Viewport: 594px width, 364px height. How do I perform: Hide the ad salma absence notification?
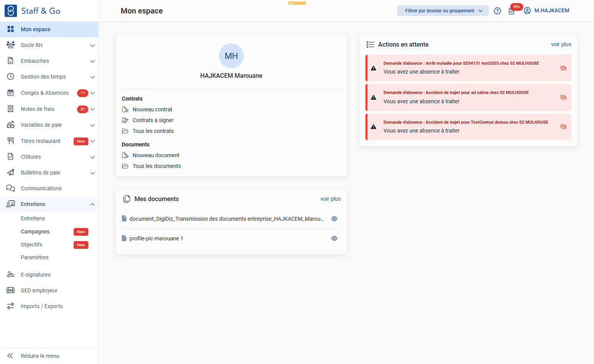coord(563,97)
